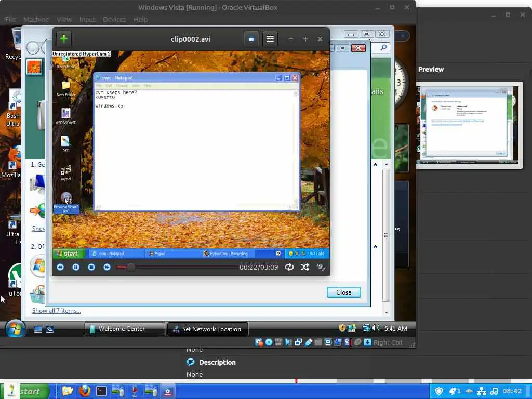Image resolution: width=532 pixels, height=399 pixels.
Task: Click the host tray network icon
Action: (482, 391)
